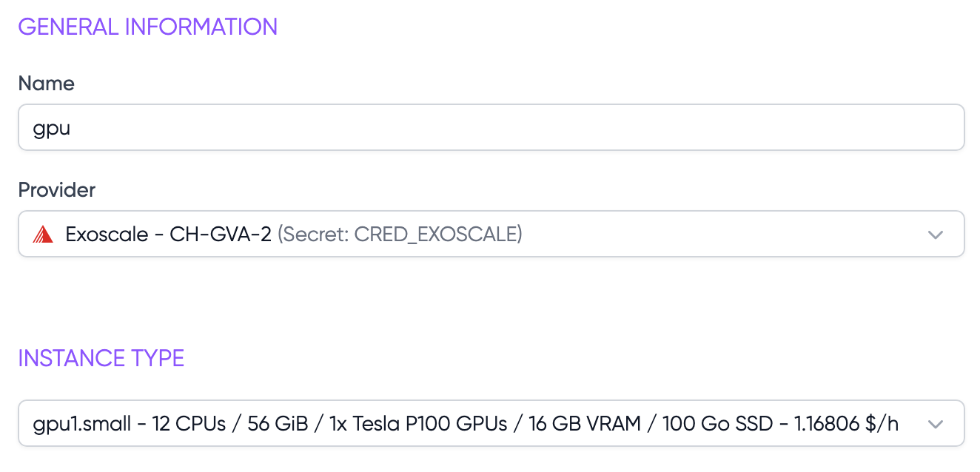980x472 pixels.
Task: Click the Name field label
Action: 46,83
